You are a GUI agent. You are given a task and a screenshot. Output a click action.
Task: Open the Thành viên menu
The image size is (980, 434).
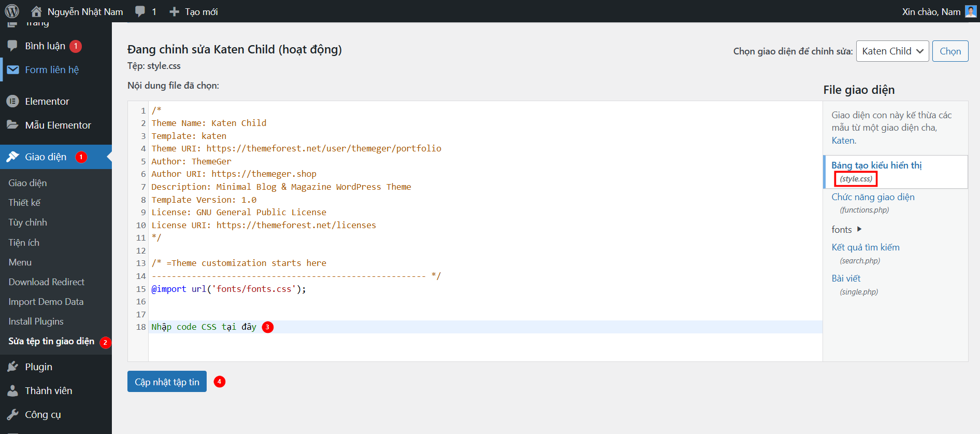pyautogui.click(x=56, y=390)
